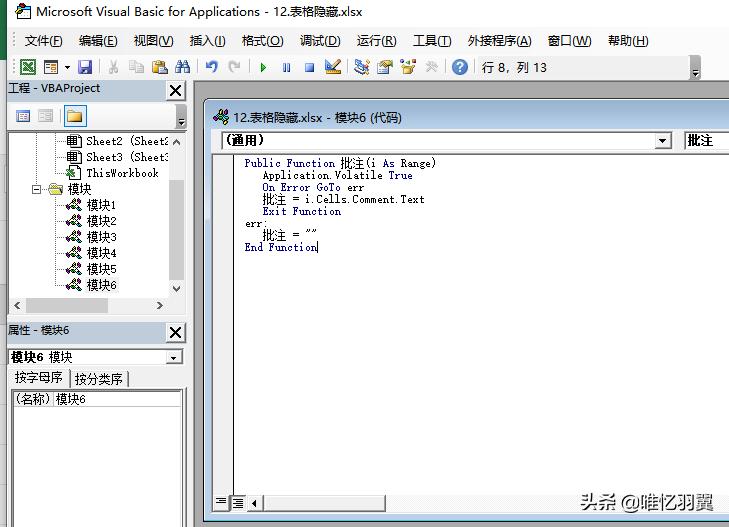Viewport: 729px width, 527px height.
Task: Open the 帮助(H) menu
Action: click(628, 41)
